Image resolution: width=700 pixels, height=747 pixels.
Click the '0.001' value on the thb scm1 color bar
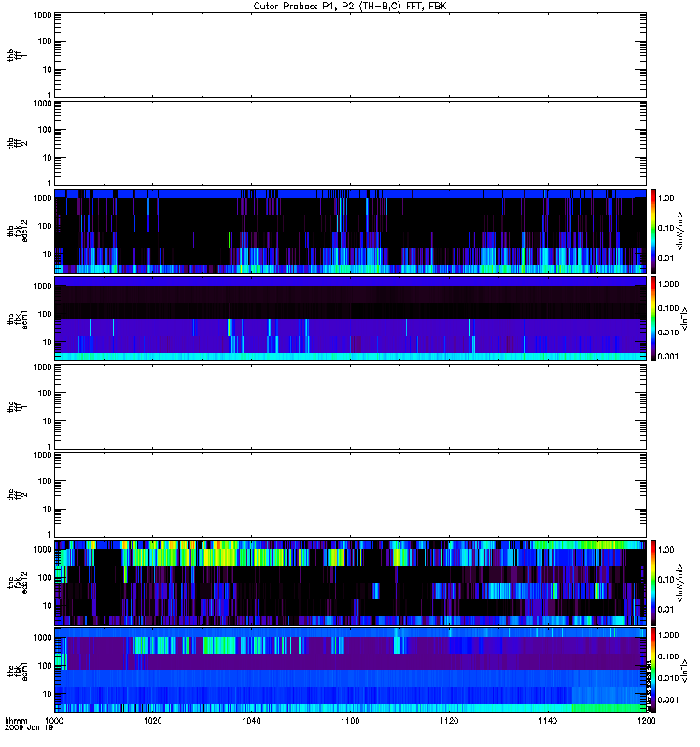pos(668,357)
